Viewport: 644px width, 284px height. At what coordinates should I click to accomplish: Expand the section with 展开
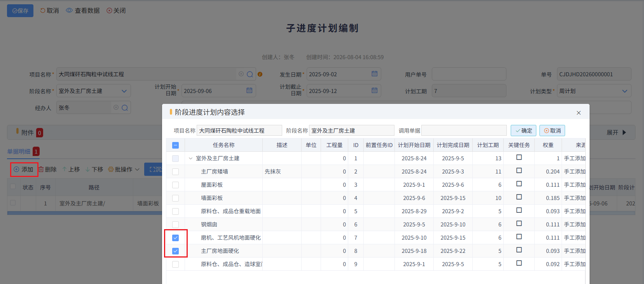pos(616,133)
